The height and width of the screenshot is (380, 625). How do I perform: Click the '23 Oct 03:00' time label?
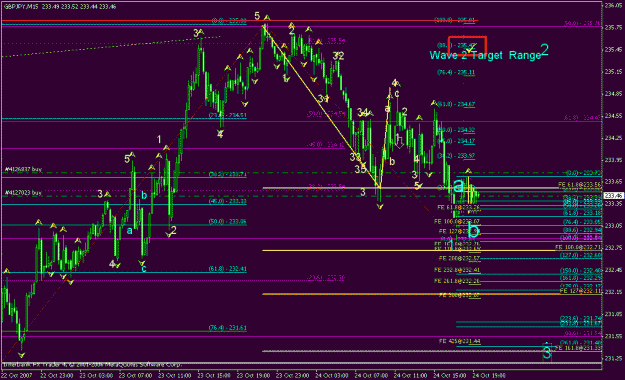click(x=96, y=376)
